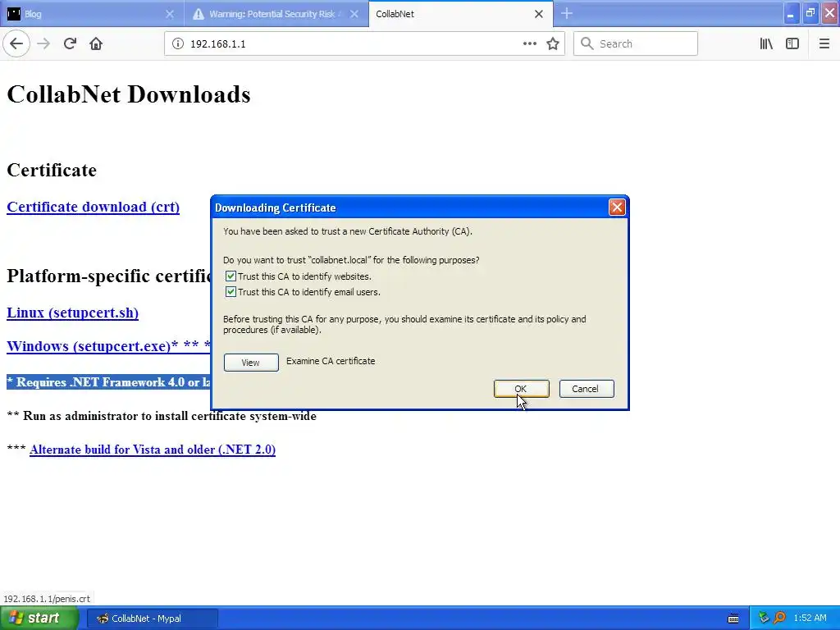Click the network tray icon

tap(764, 619)
